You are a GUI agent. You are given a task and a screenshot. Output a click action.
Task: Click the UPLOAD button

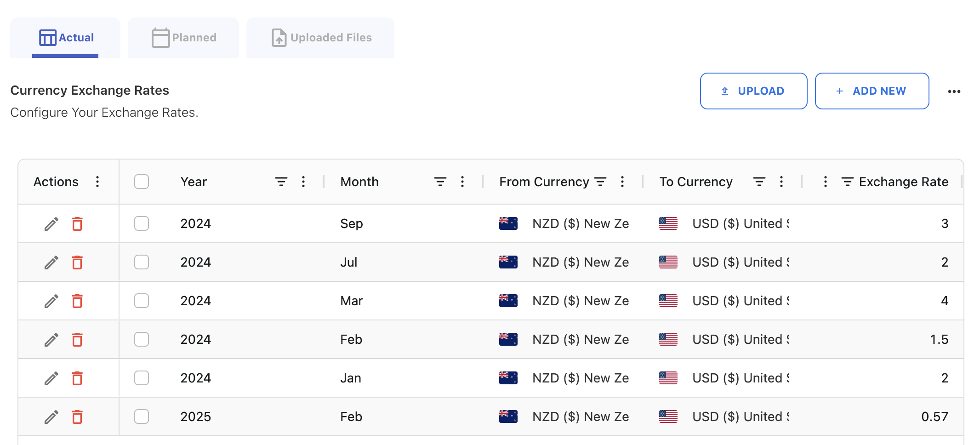pyautogui.click(x=753, y=91)
